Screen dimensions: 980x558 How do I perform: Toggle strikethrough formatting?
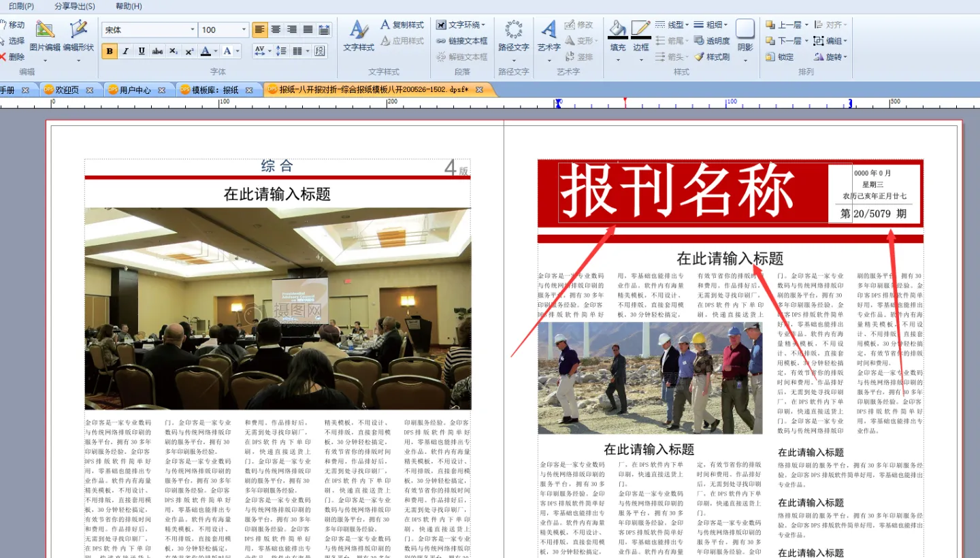(x=157, y=51)
